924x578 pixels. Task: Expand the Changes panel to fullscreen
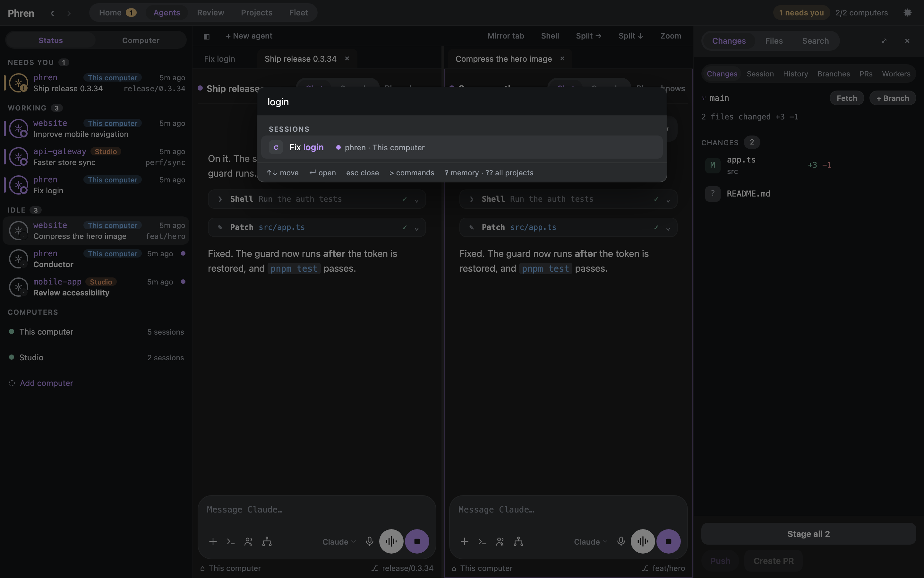coord(884,41)
